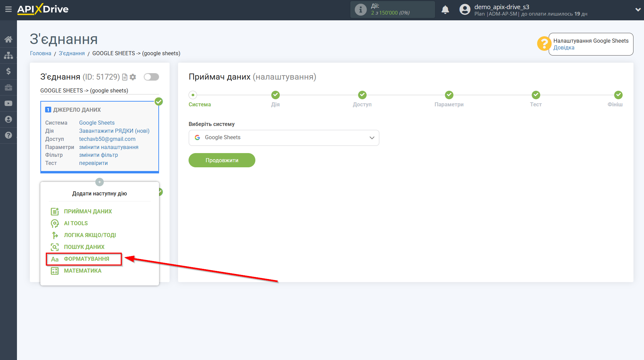The image size is (644, 360).
Task: Click the connection notes document icon
Action: [x=125, y=77]
